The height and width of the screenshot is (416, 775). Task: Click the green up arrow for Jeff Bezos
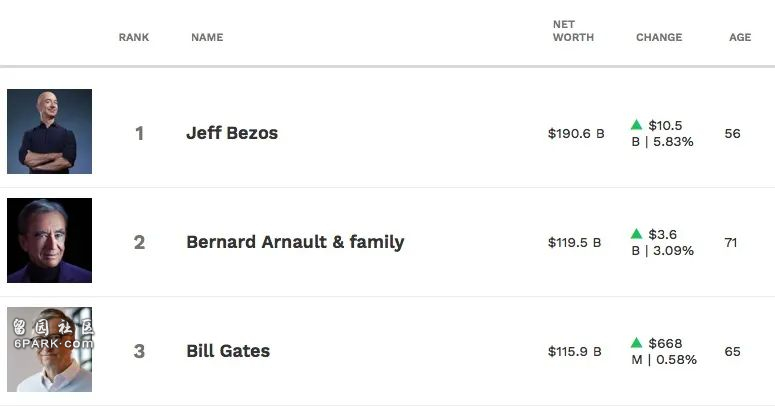pos(637,125)
